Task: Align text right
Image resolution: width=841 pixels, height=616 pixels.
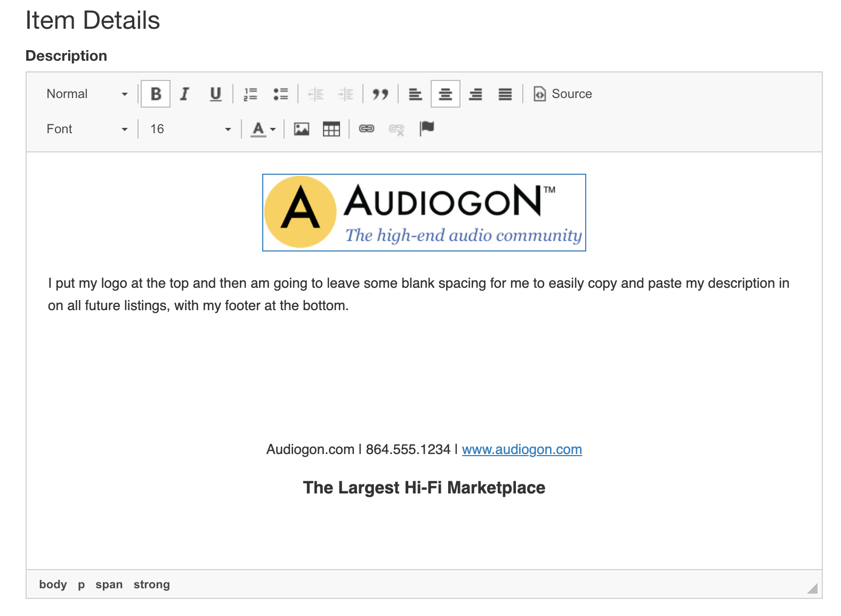Action: 475,94
